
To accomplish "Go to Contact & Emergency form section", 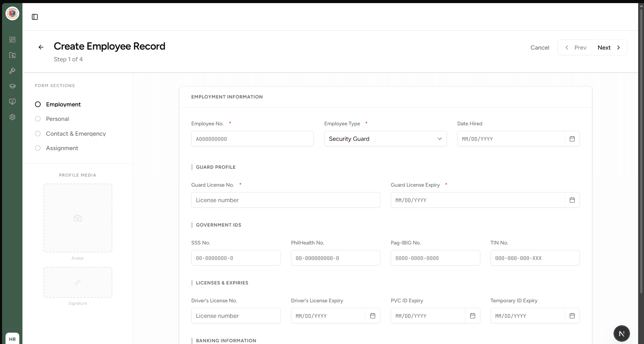I will coord(76,134).
